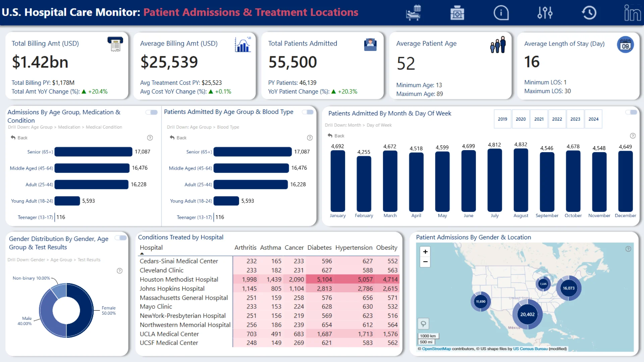The height and width of the screenshot is (362, 644).
Task: Drill into August bar in monthly chart
Action: 521,180
